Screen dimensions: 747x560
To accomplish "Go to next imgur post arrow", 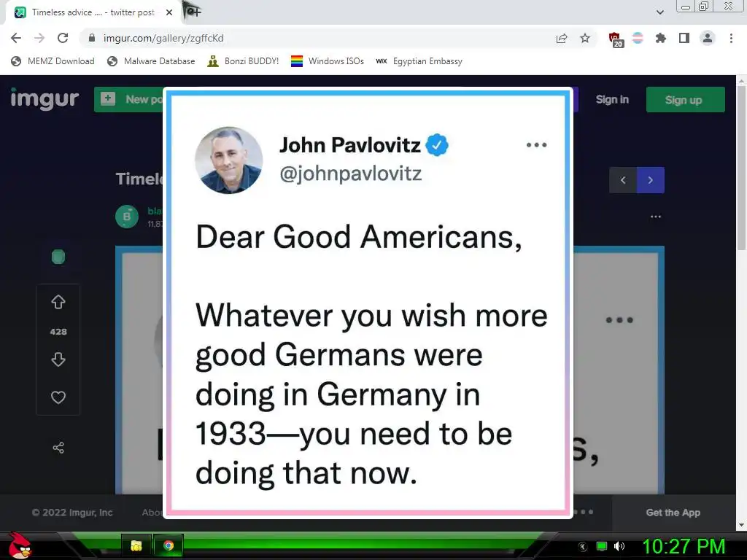I will pyautogui.click(x=650, y=180).
